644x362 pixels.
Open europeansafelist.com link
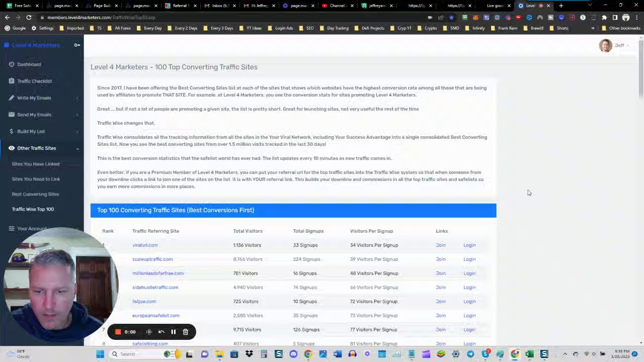(155, 316)
